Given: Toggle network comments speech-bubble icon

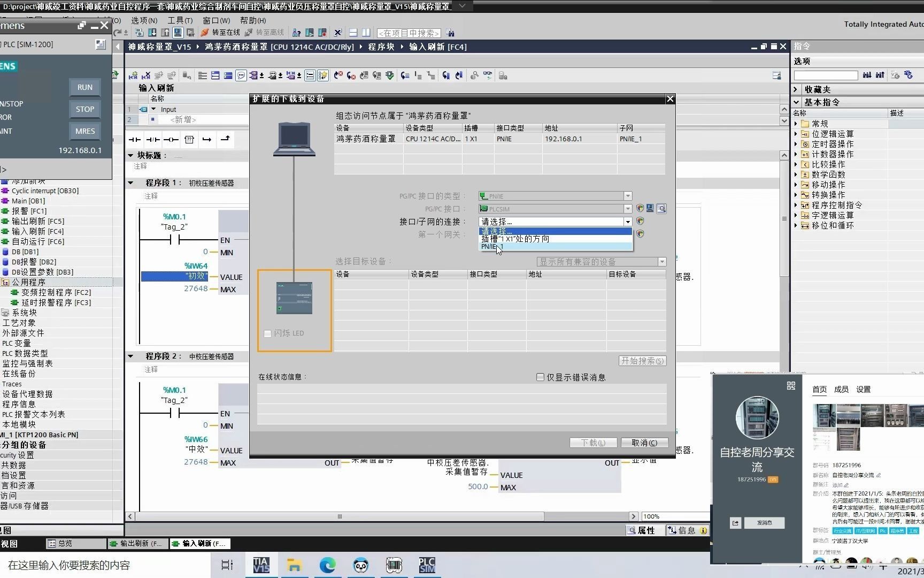Looking at the screenshot, I should pos(241,75).
